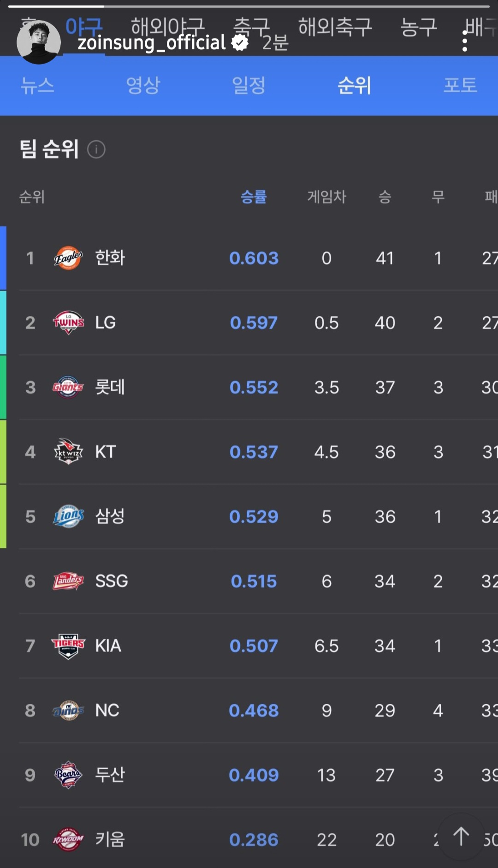This screenshot has height=868, width=498.
Task: Click the Lotte Giants team logo
Action: [68, 387]
